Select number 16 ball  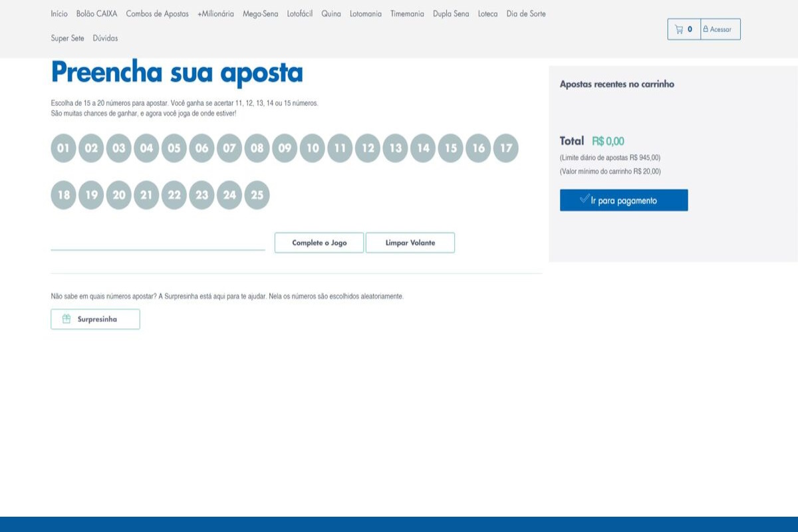(479, 148)
